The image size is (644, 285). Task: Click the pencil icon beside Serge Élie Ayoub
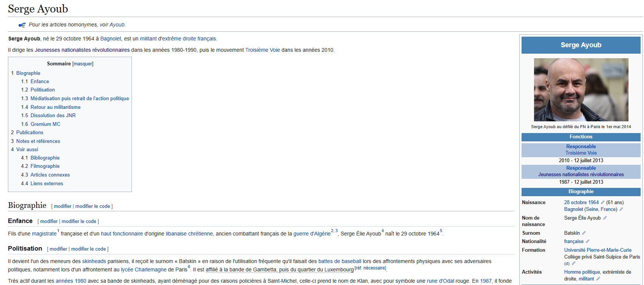[x=605, y=218]
